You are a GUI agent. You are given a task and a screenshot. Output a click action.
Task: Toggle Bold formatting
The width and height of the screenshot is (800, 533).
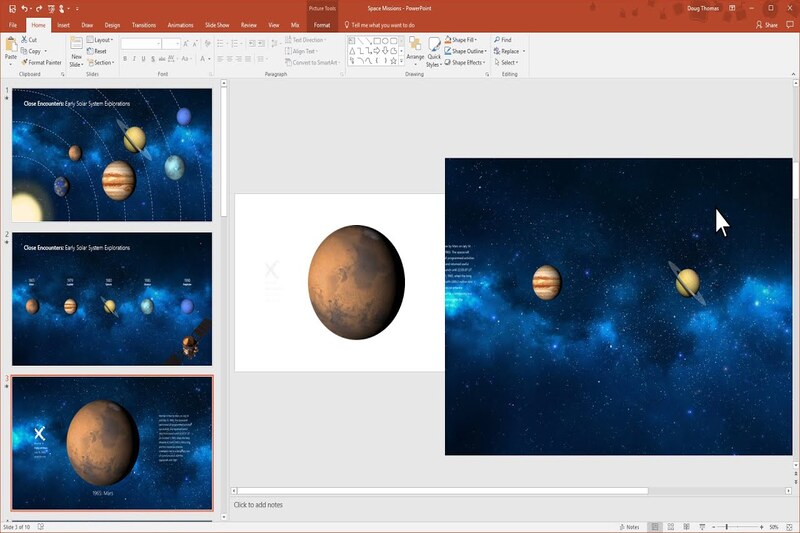pyautogui.click(x=126, y=59)
